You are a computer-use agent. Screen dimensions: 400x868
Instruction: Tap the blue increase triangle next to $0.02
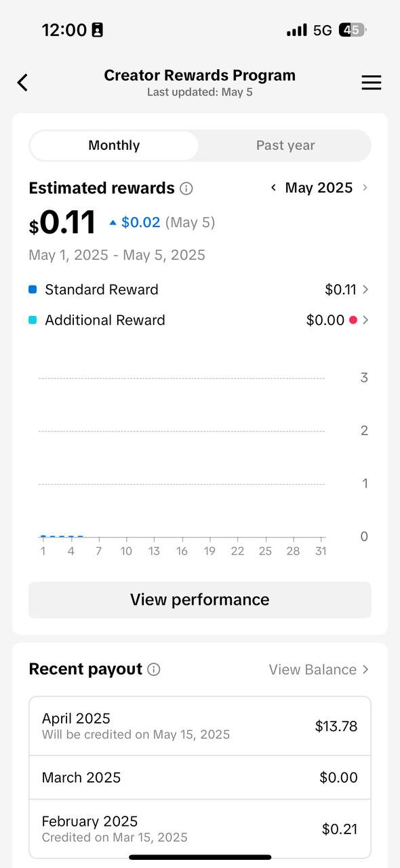tap(113, 222)
